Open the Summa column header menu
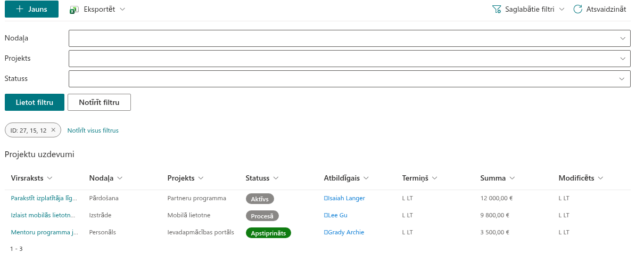This screenshot has width=644, height=253. 498,178
